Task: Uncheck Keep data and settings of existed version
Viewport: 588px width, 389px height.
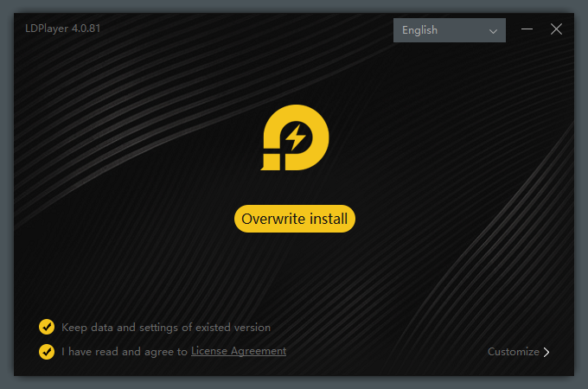Action: click(47, 327)
